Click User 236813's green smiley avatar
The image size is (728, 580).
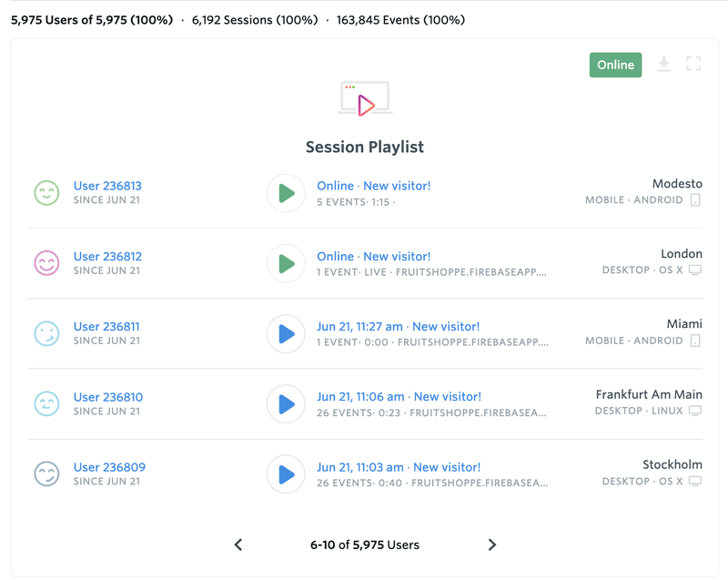coord(46,193)
